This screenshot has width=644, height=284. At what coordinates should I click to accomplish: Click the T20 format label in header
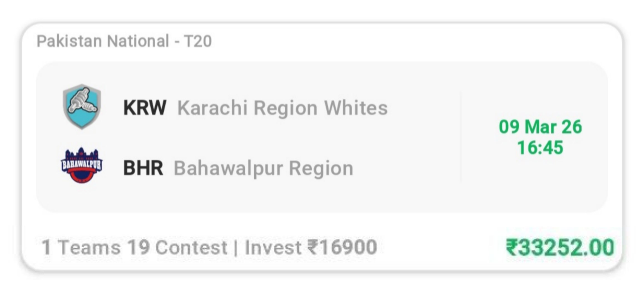coord(198,41)
